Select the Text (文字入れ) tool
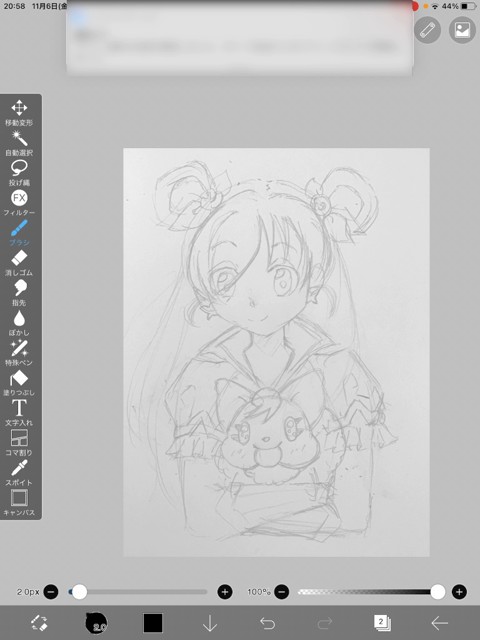The width and height of the screenshot is (480, 640). pyautogui.click(x=19, y=413)
